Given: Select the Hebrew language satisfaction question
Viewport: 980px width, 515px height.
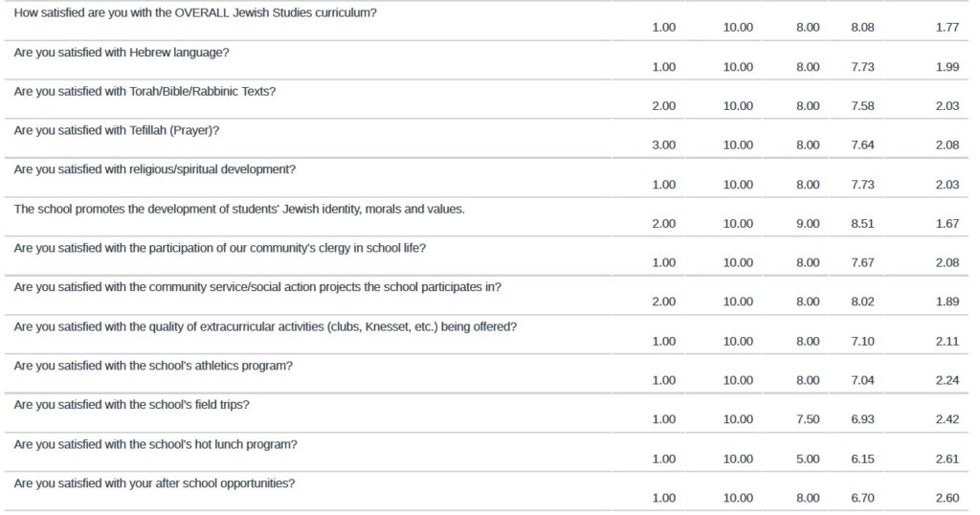Looking at the screenshot, I should coord(122,53).
